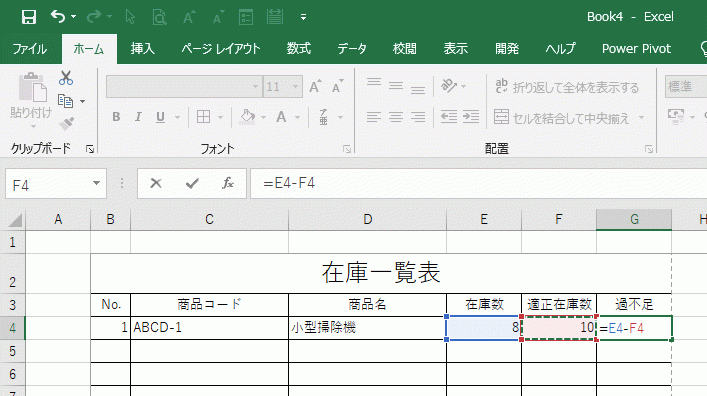Click the Orientation text angle icon
The height and width of the screenshot is (396, 707).
pos(449,86)
